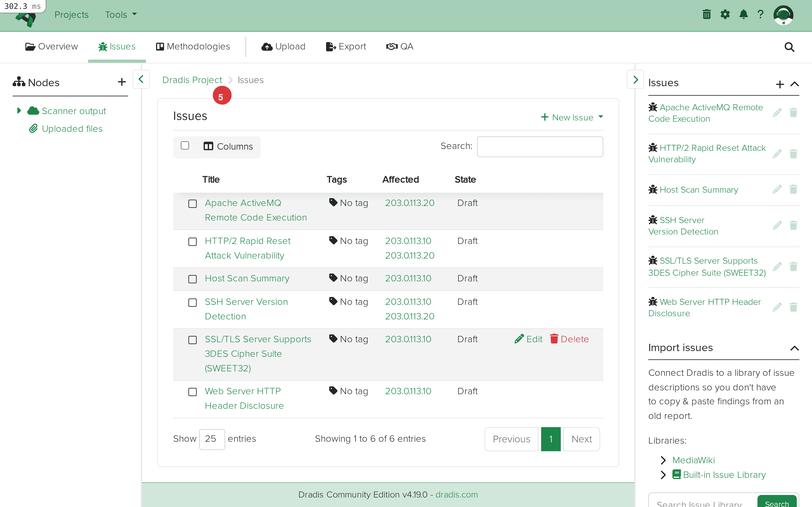Open the Overview tab

point(51,47)
